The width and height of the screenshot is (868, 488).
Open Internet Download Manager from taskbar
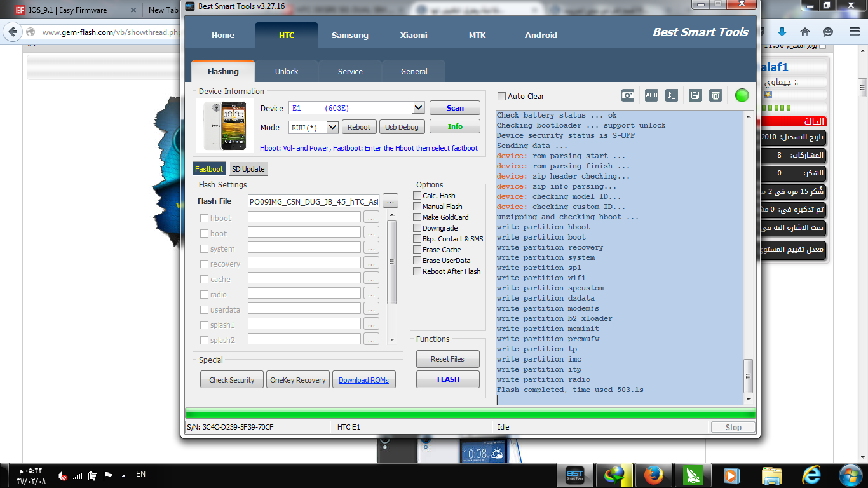[614, 475]
